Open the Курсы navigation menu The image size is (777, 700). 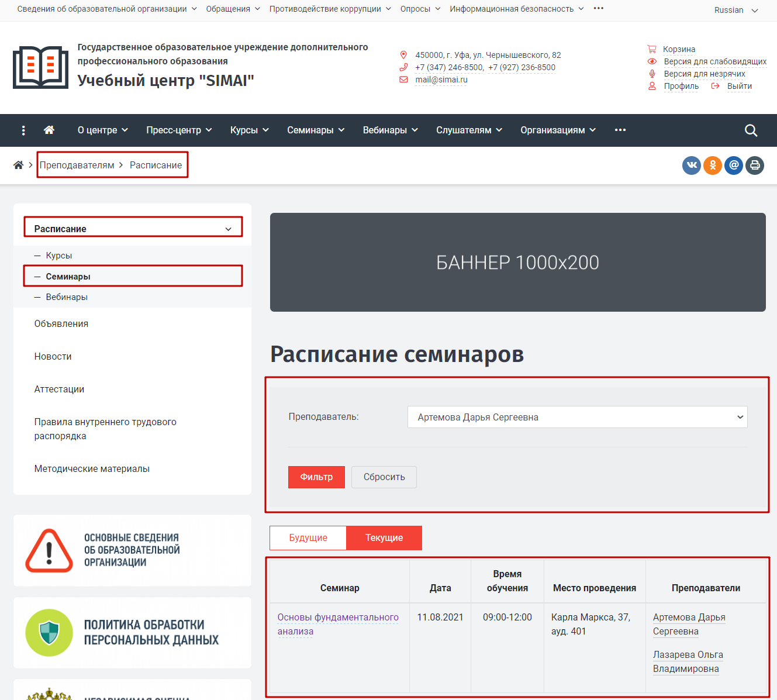coord(250,130)
